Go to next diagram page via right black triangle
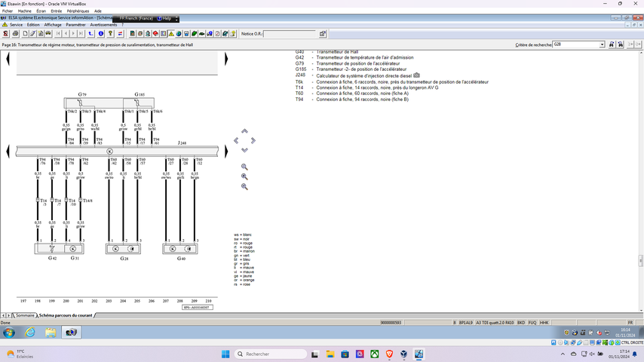 pos(226,151)
